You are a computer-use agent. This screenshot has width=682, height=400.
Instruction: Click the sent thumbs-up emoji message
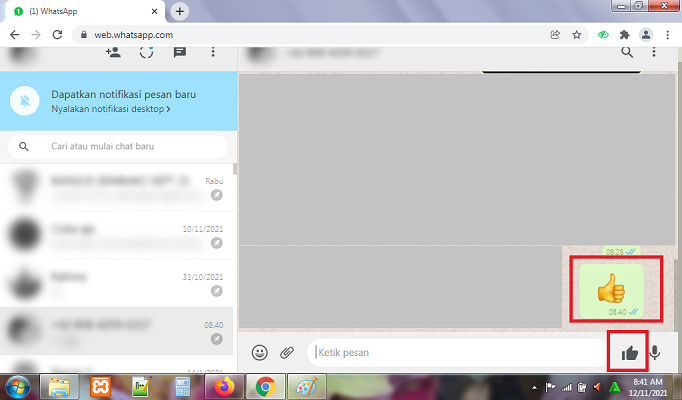[x=611, y=290]
